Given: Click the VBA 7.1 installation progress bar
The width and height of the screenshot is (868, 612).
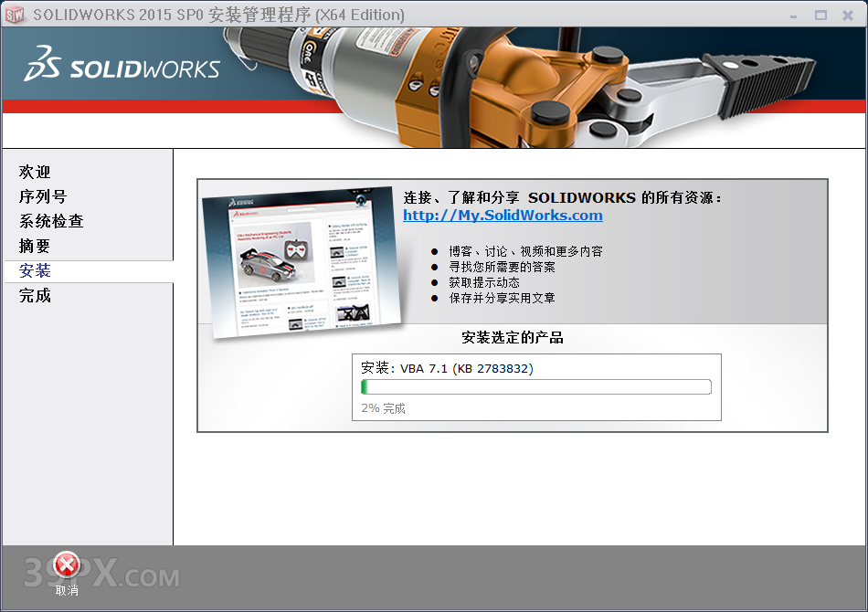Looking at the screenshot, I should pyautogui.click(x=536, y=386).
